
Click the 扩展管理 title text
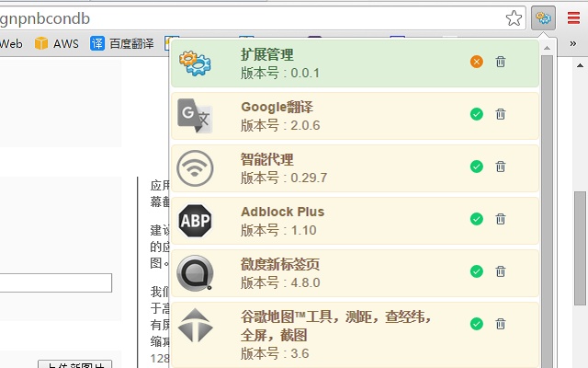[267, 54]
